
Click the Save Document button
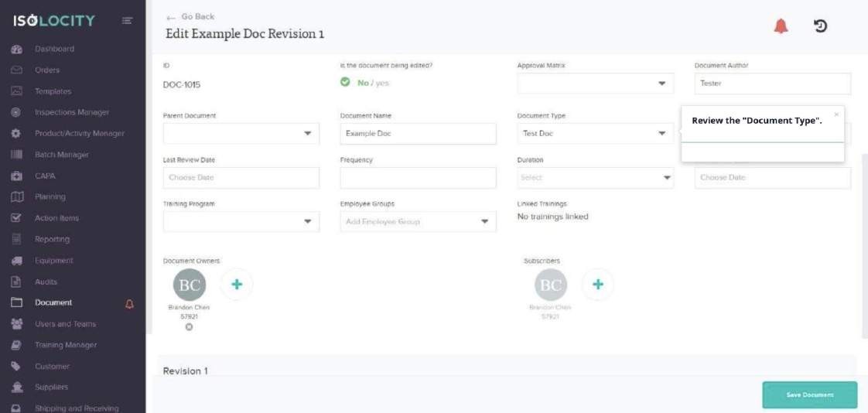point(809,394)
